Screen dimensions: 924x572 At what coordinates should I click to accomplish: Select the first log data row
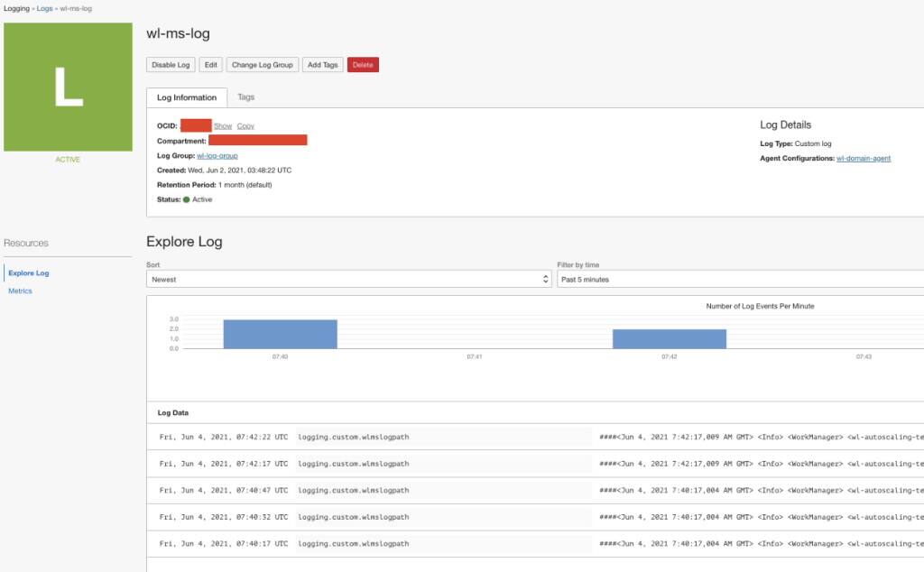click(x=451, y=437)
